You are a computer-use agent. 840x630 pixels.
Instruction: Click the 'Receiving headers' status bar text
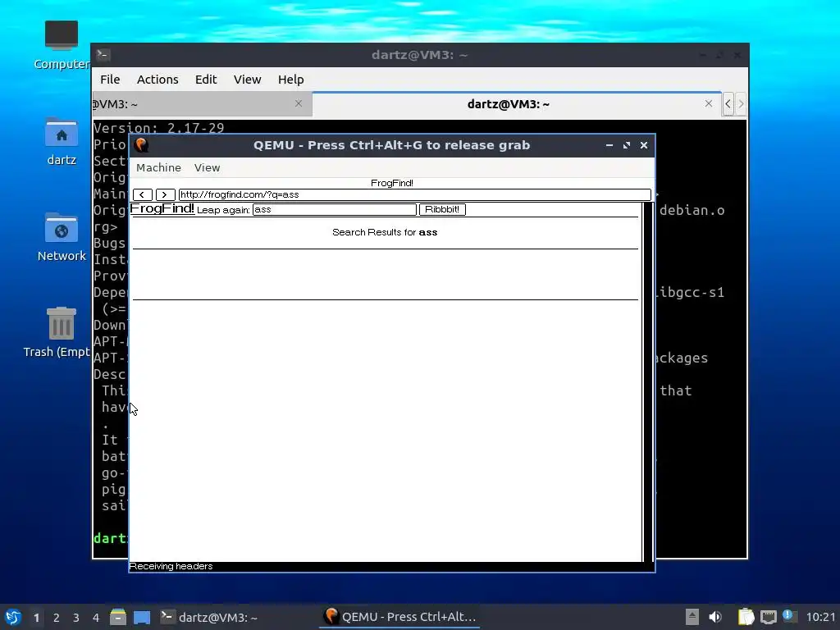click(171, 566)
